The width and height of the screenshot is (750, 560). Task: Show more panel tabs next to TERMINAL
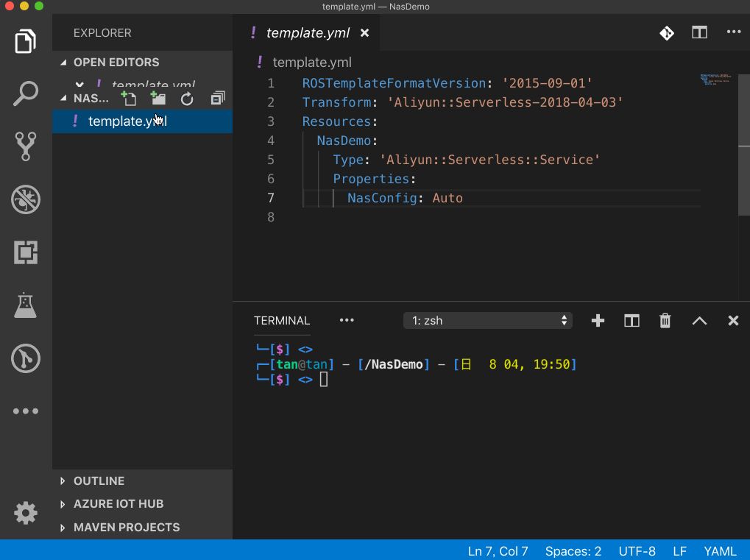(347, 320)
